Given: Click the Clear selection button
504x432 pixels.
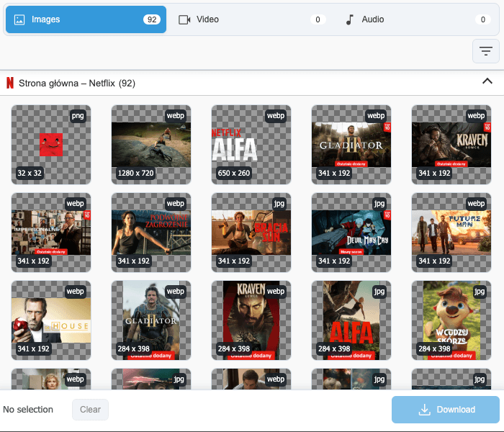Looking at the screenshot, I should pos(90,410).
